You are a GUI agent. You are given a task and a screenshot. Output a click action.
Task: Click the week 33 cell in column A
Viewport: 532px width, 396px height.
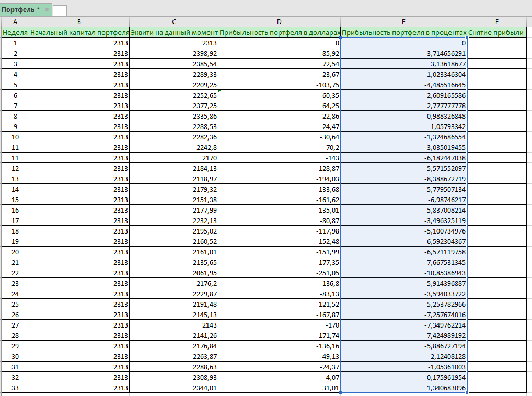coord(15,388)
